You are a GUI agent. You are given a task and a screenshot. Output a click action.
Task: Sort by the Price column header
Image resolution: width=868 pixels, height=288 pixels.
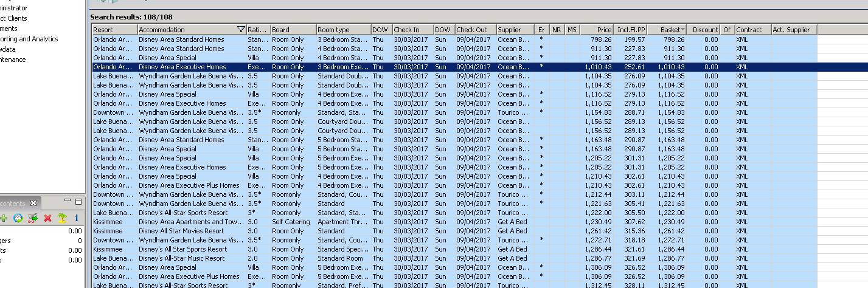tap(597, 30)
